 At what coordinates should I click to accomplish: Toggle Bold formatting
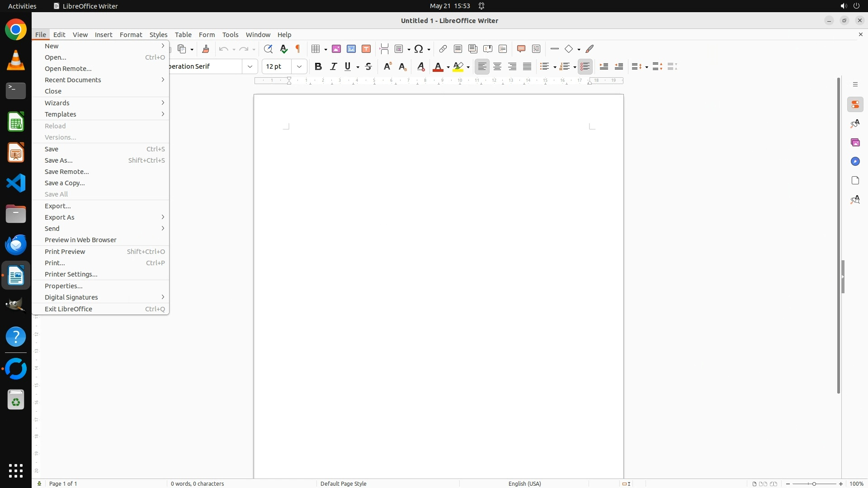pos(318,66)
